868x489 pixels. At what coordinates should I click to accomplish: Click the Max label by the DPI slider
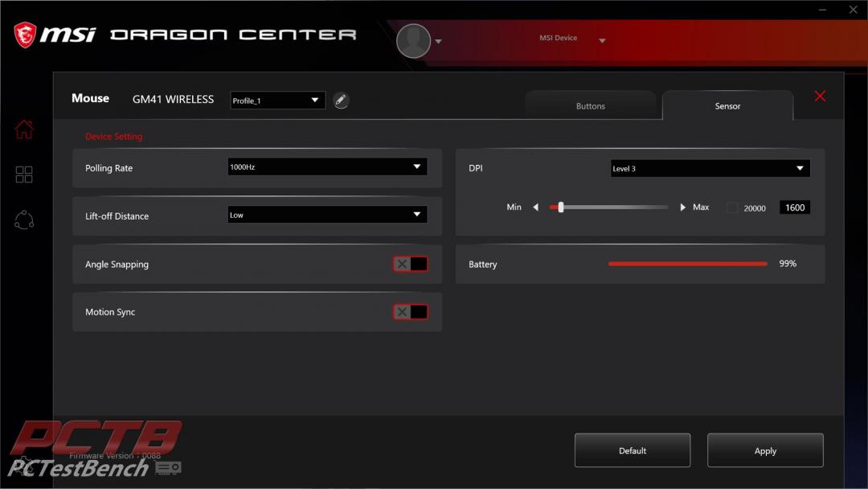pos(701,208)
